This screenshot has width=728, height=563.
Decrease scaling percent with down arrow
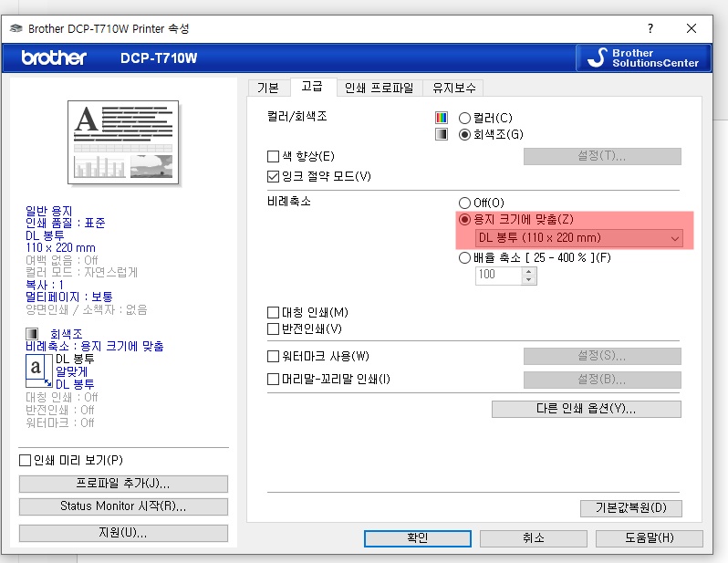528,279
